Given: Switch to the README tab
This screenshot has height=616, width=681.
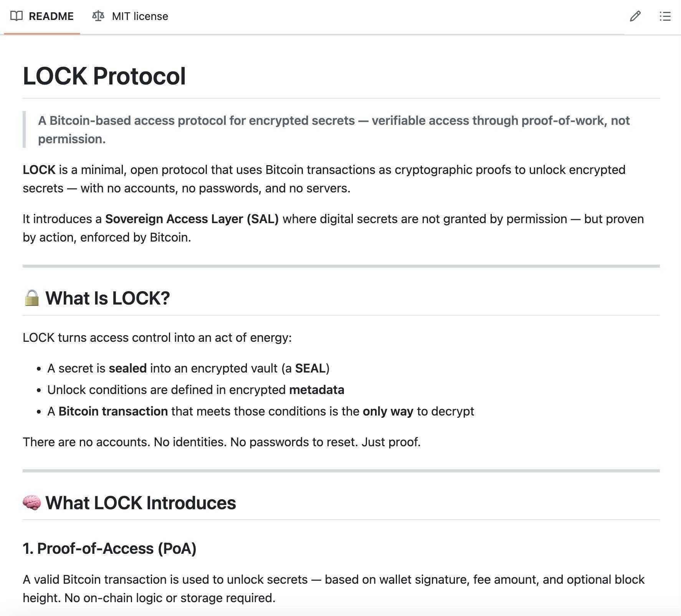Looking at the screenshot, I should click(42, 16).
